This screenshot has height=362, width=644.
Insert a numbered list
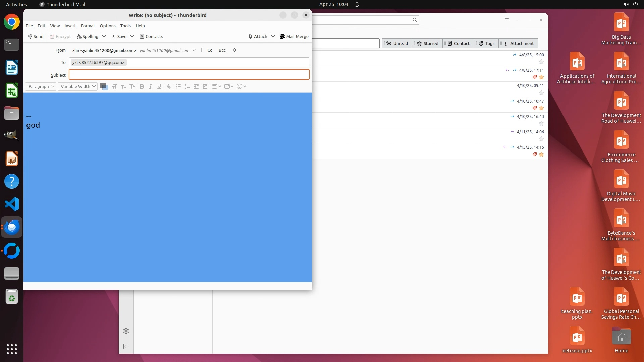(x=187, y=86)
